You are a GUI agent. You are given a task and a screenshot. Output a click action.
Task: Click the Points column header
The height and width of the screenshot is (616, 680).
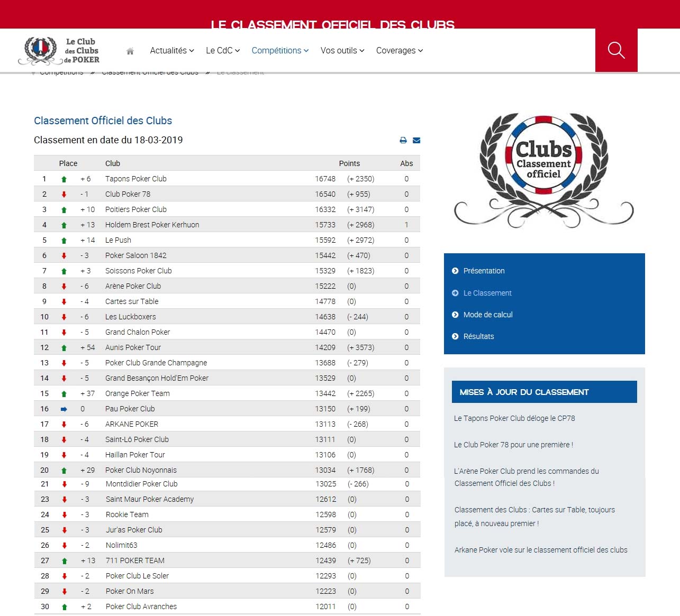pyautogui.click(x=349, y=163)
